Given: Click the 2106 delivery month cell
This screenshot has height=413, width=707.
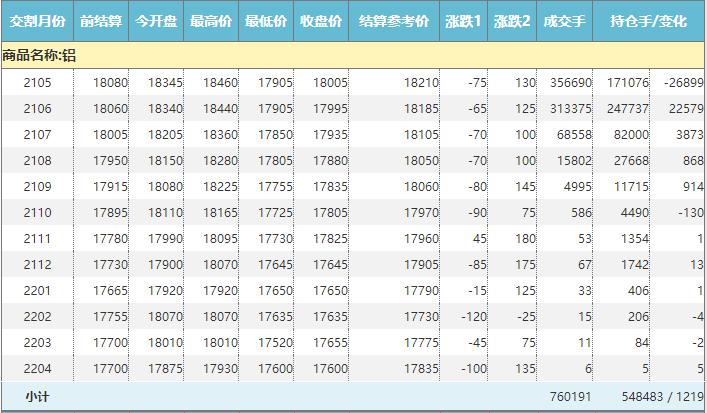Looking at the screenshot, I should 38,108.
